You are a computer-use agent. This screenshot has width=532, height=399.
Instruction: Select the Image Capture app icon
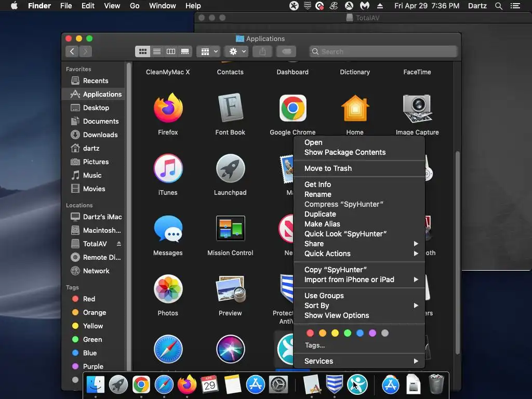[x=417, y=108]
